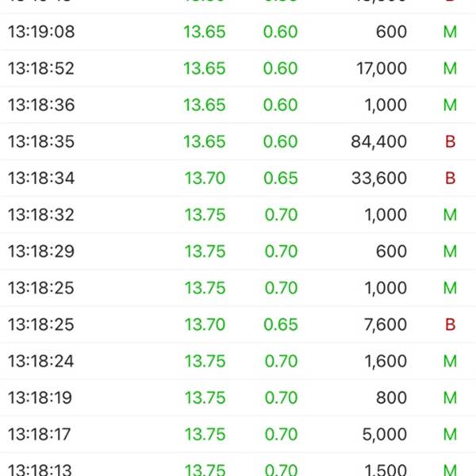Click the 13.70 price in 13:18:34 row
The width and height of the screenshot is (476, 476).
[205, 178]
